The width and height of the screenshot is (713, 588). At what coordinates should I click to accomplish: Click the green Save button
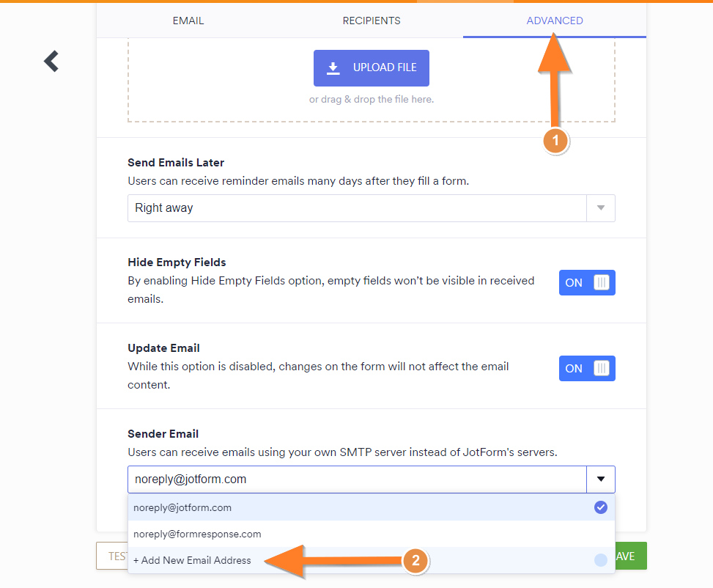pos(629,556)
